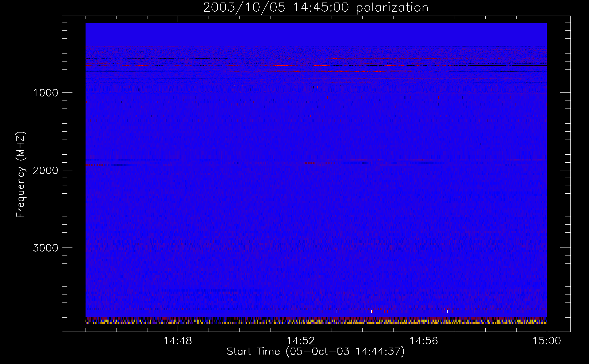This screenshot has height=364, width=589.
Task: Click the "Frequency (MHZ)" axis label
Action: click(x=21, y=175)
